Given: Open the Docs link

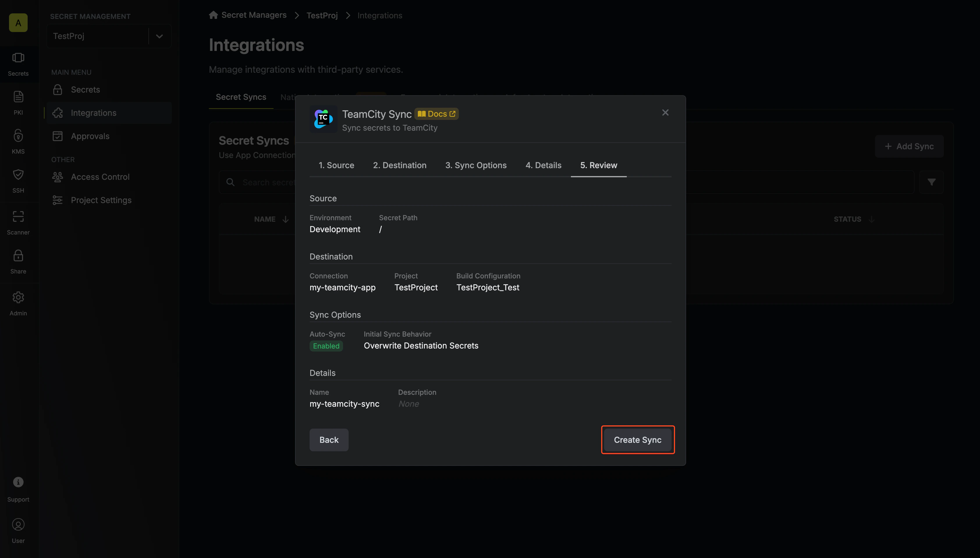Looking at the screenshot, I should [x=436, y=114].
